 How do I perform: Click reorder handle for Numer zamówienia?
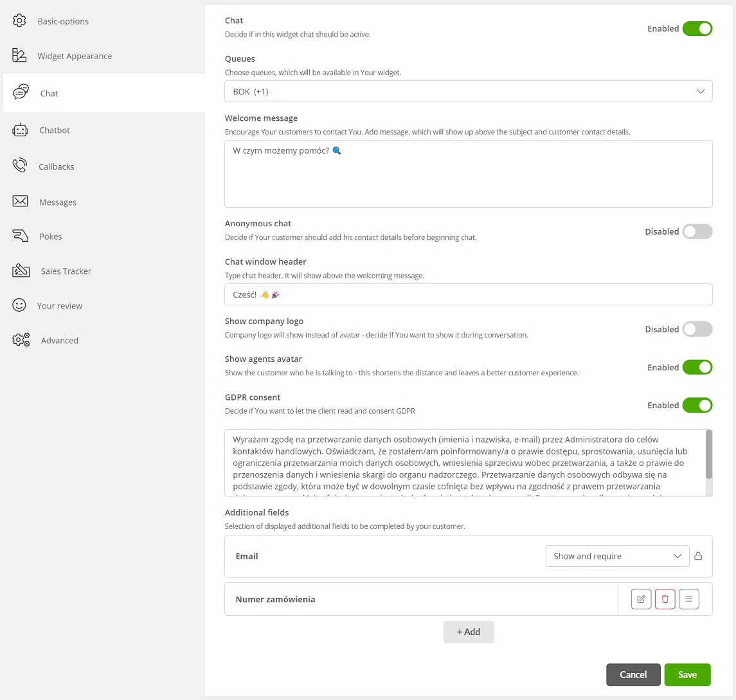click(x=689, y=599)
